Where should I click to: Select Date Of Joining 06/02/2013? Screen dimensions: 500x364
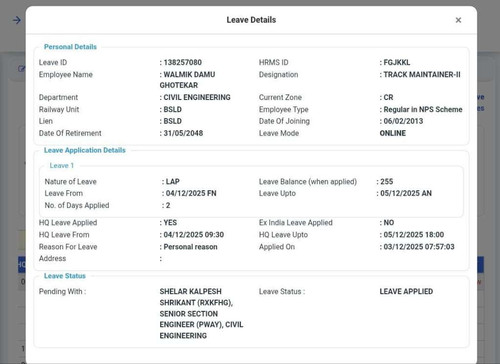pos(403,121)
